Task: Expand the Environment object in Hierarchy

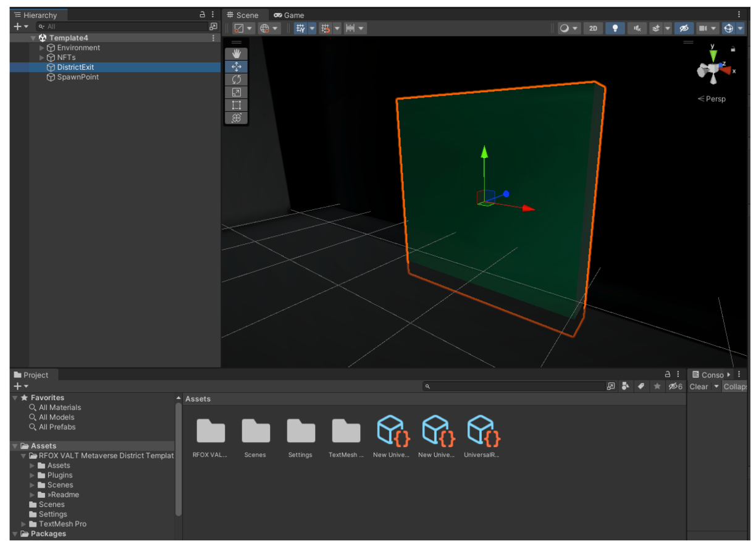Action: [x=42, y=48]
